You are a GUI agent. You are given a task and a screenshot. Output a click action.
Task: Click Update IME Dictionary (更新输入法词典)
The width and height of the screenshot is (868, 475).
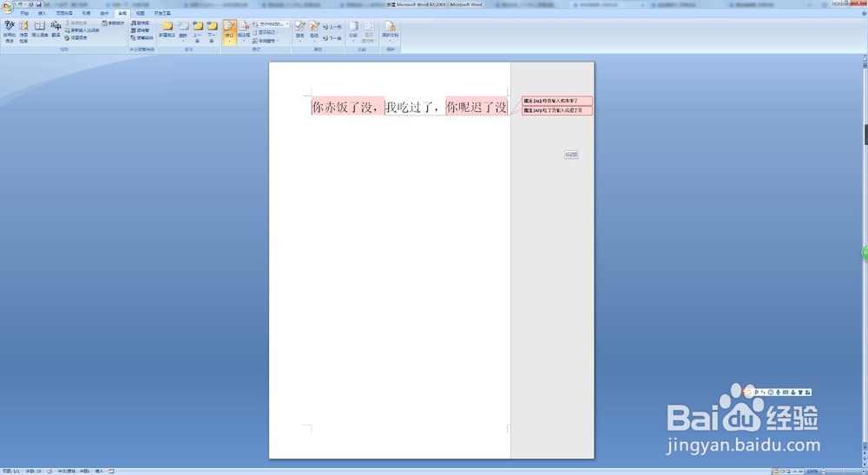(x=82, y=30)
